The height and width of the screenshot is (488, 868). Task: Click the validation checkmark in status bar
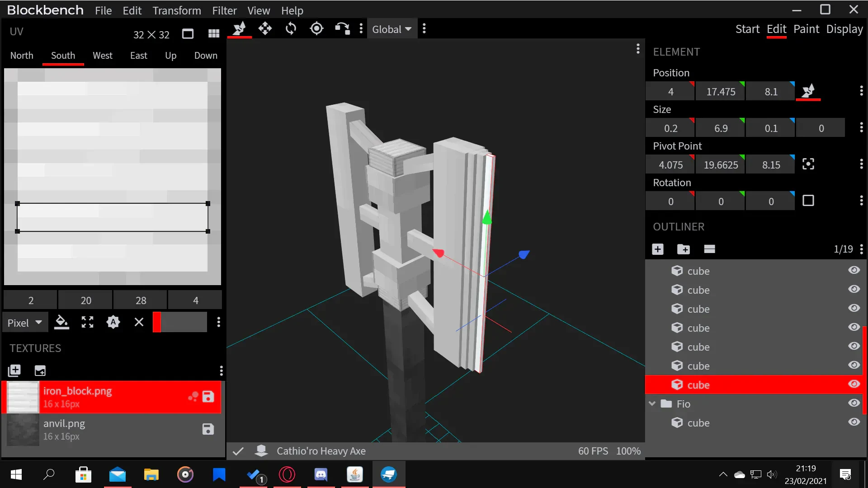238,451
